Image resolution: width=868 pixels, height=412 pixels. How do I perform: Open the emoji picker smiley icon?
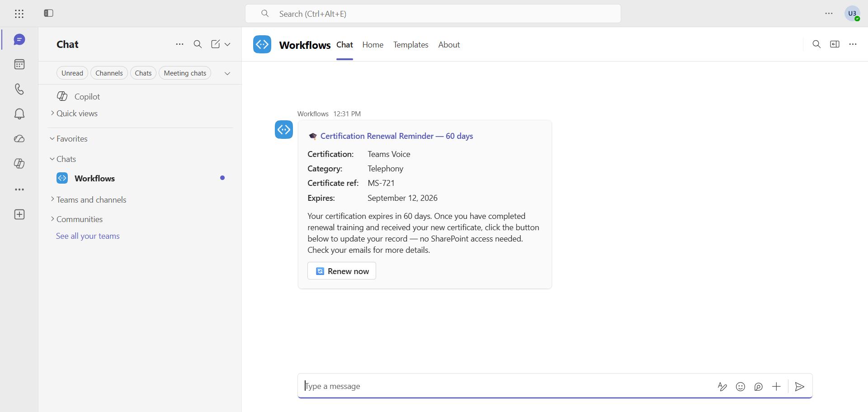[x=741, y=387]
